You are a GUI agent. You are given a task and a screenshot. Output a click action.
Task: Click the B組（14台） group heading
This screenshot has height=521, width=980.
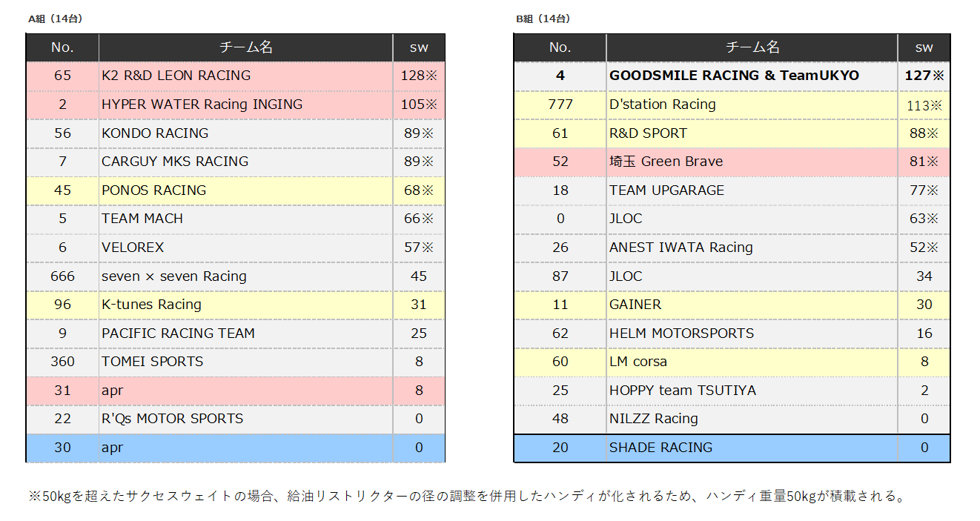[543, 19]
